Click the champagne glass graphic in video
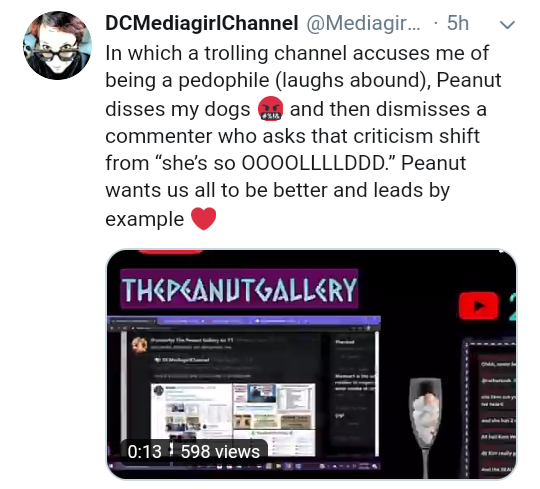540x489 pixels. (426, 427)
